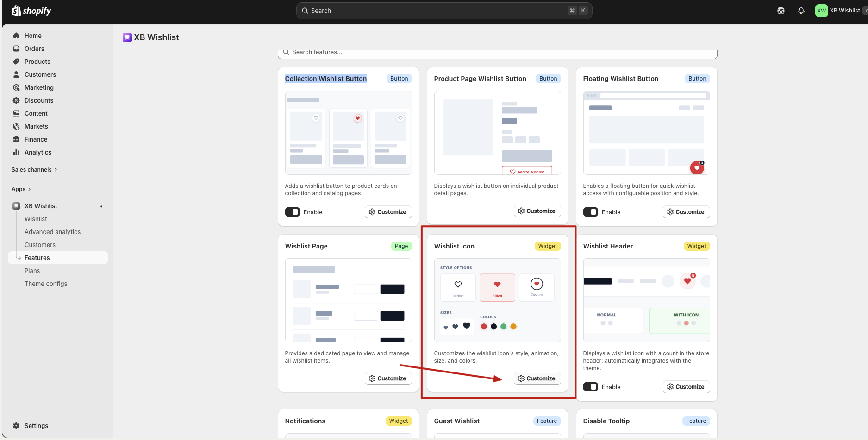The height and width of the screenshot is (440, 868).
Task: Click the 'Feature' badge on Disable Tooltip card
Action: pyautogui.click(x=696, y=421)
